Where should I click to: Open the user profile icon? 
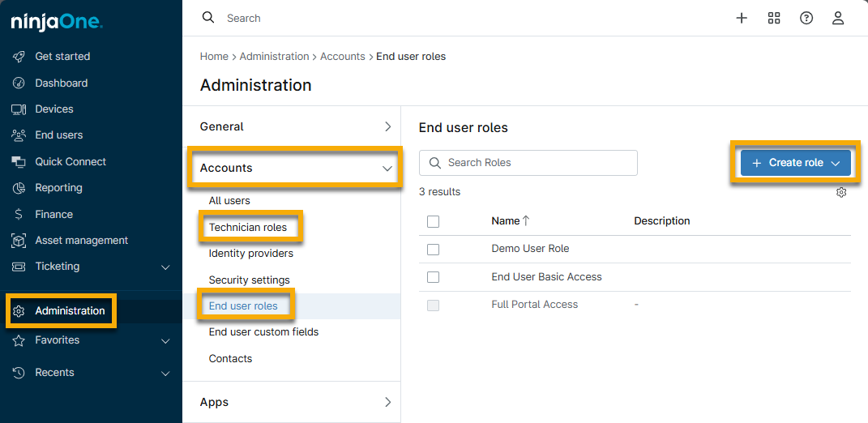click(x=838, y=18)
